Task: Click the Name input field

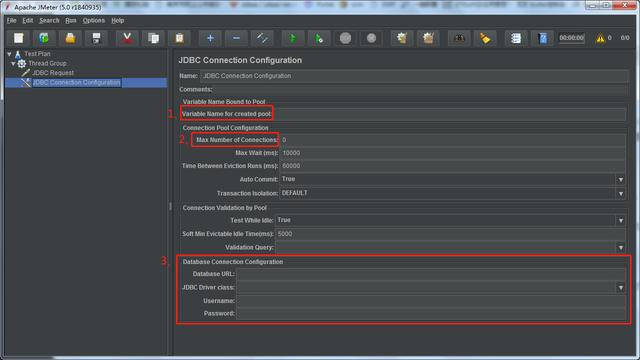Action: tap(414, 76)
